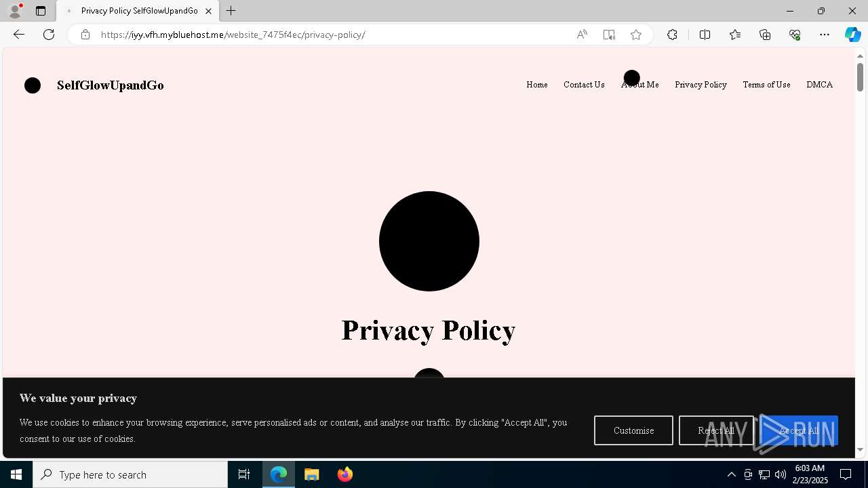Open About Me page
This screenshot has width=868, height=488.
click(640, 85)
